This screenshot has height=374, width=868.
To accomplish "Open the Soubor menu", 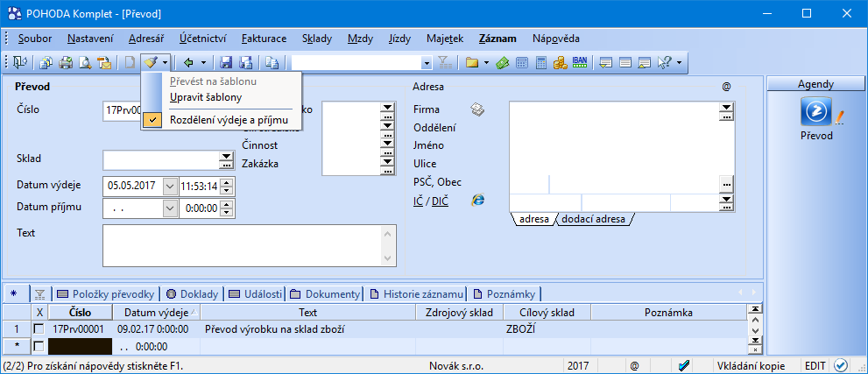I will pos(35,39).
